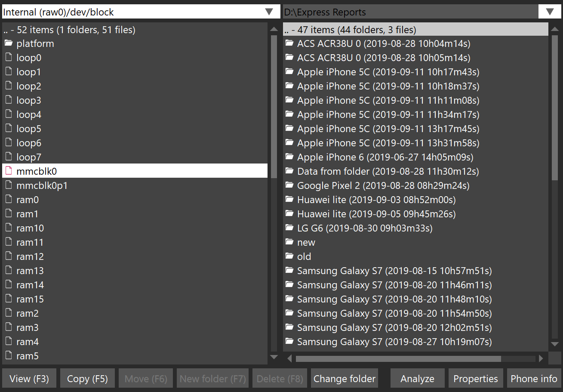Click the platform folder icon
563x392 pixels.
(x=8, y=43)
